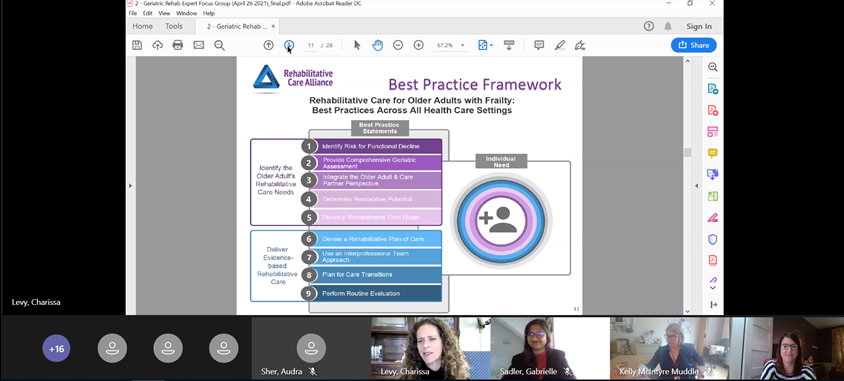Open Acrobat help question mark icon
The height and width of the screenshot is (381, 844).
(649, 26)
